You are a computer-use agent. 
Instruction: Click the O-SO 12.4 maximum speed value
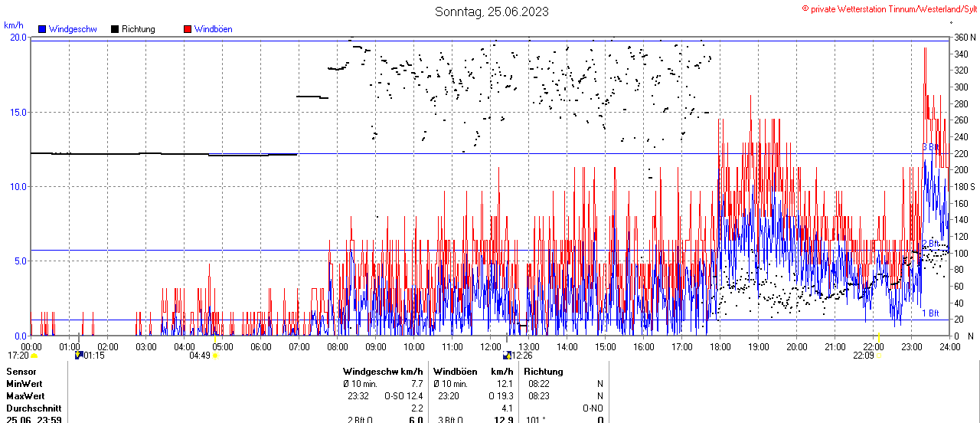(x=403, y=396)
